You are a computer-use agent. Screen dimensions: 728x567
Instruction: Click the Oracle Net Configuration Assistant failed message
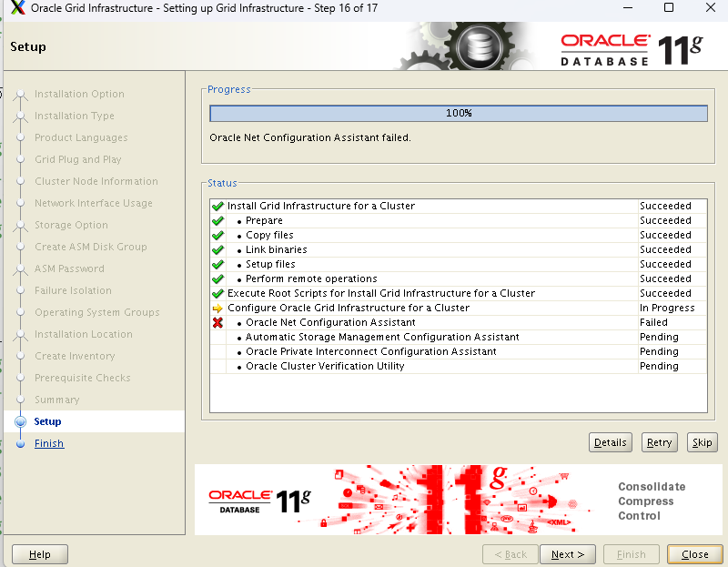coord(310,138)
